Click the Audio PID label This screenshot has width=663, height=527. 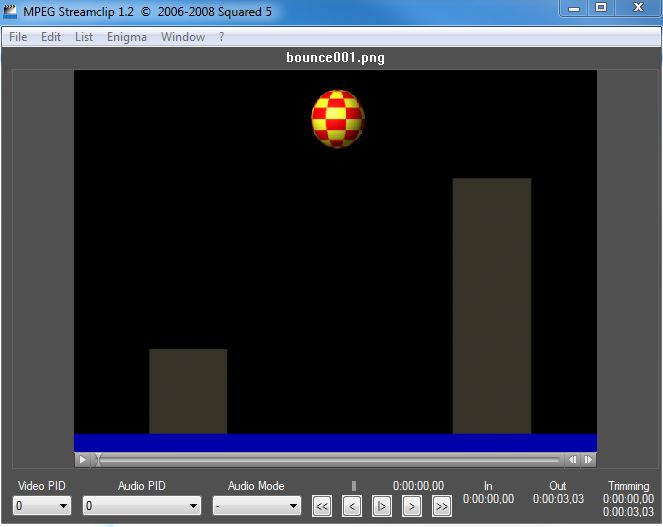(142, 486)
